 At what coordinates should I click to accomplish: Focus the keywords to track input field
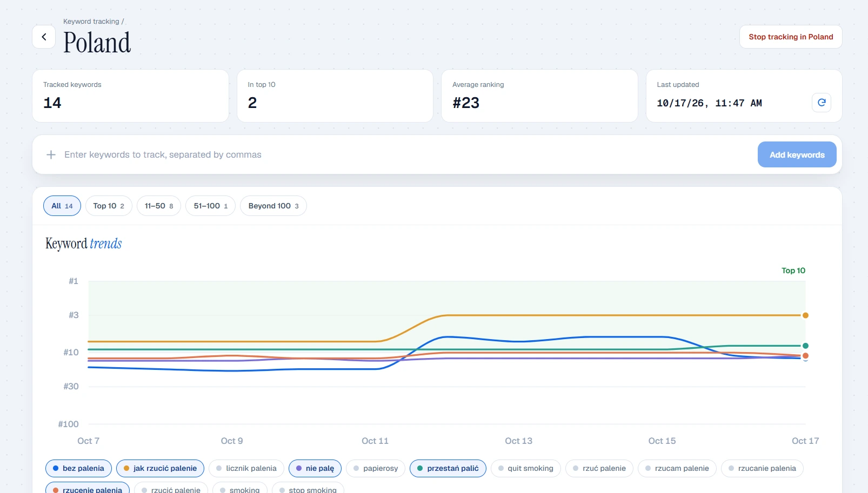click(x=405, y=155)
